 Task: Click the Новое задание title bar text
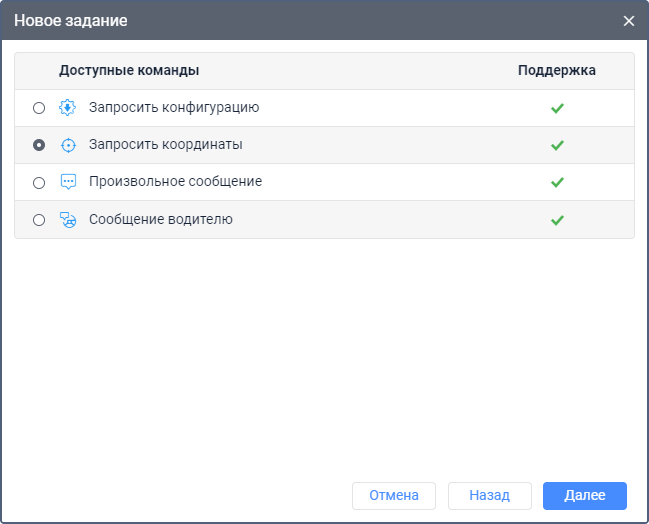coord(70,20)
